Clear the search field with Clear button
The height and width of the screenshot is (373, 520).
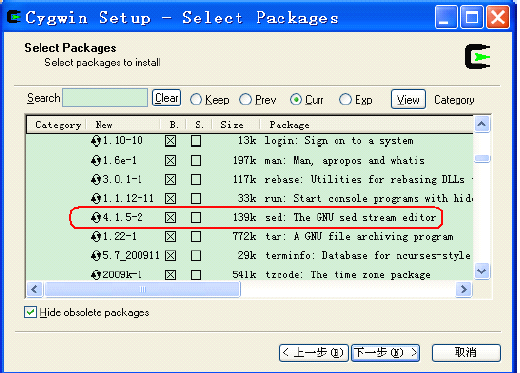[166, 98]
